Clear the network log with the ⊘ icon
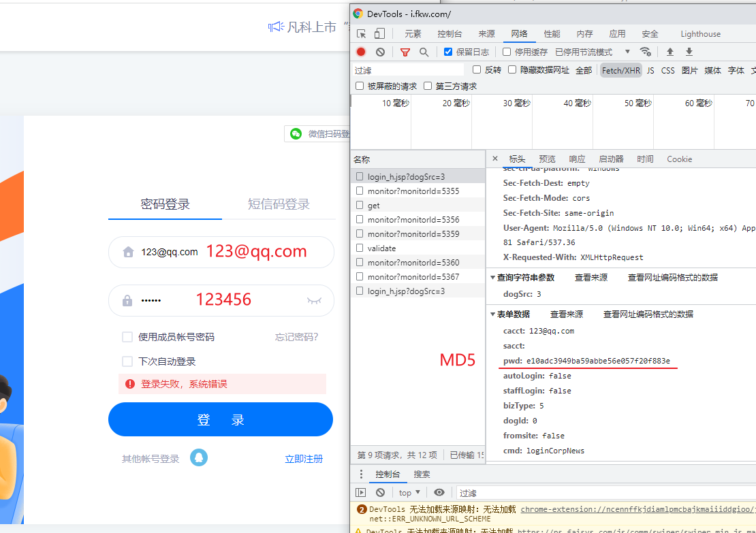The width and height of the screenshot is (756, 533). [x=380, y=51]
